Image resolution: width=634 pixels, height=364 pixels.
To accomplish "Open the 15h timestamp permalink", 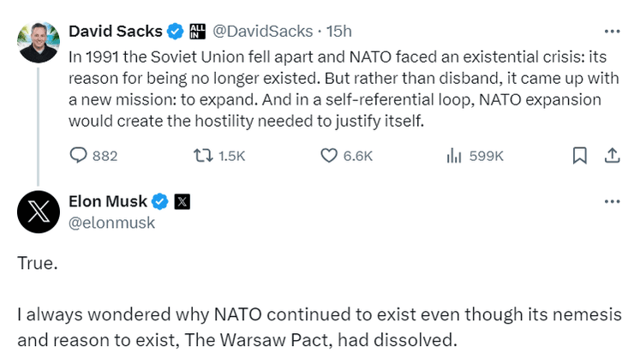I will [340, 32].
